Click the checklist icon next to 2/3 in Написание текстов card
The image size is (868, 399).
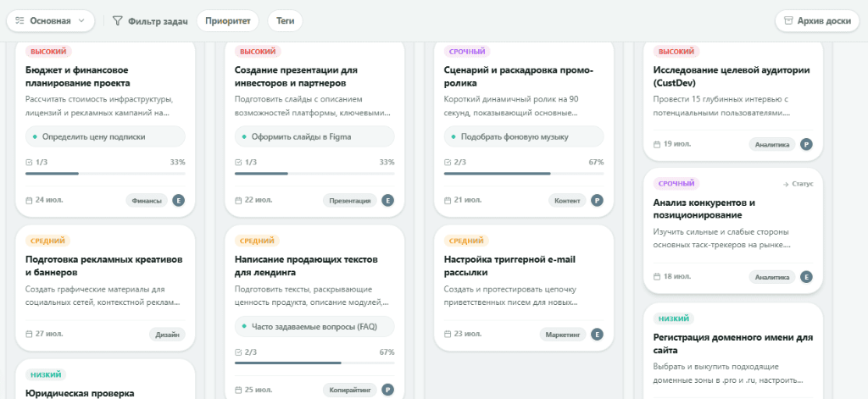click(238, 352)
